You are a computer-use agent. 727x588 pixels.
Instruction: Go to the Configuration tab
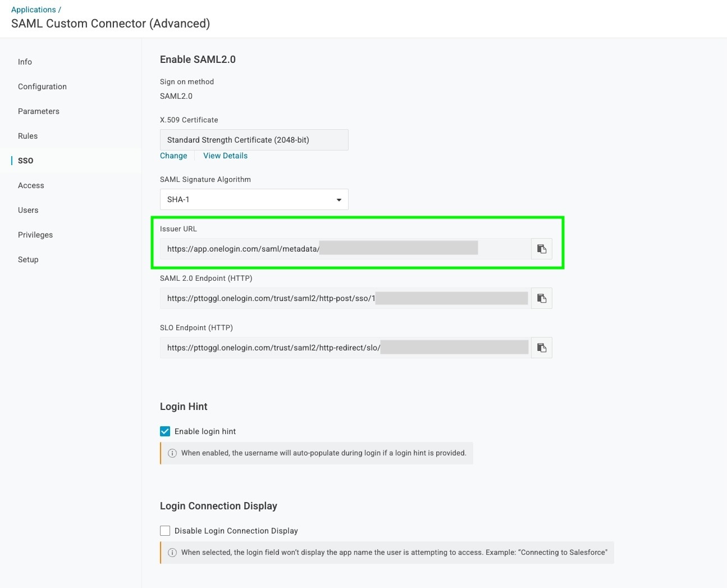(x=42, y=86)
